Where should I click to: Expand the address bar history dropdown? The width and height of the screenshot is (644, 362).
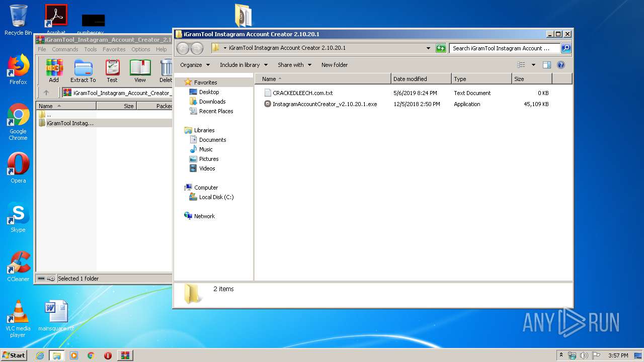click(x=428, y=48)
